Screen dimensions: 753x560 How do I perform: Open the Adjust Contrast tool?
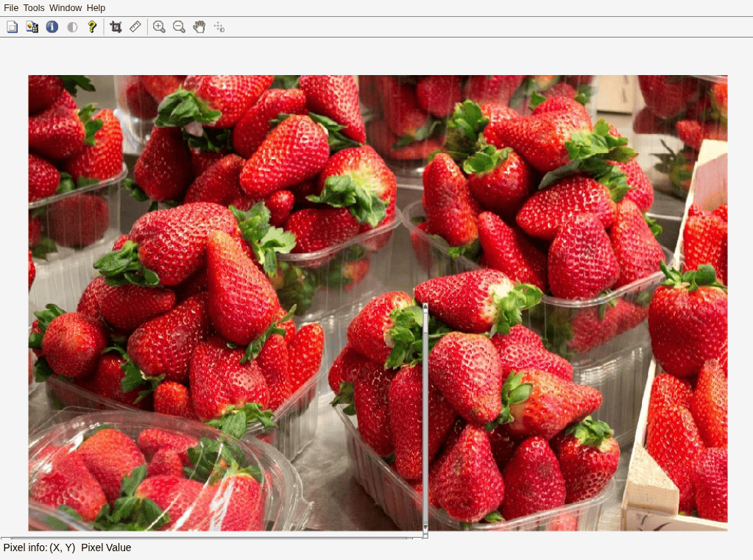(x=72, y=27)
